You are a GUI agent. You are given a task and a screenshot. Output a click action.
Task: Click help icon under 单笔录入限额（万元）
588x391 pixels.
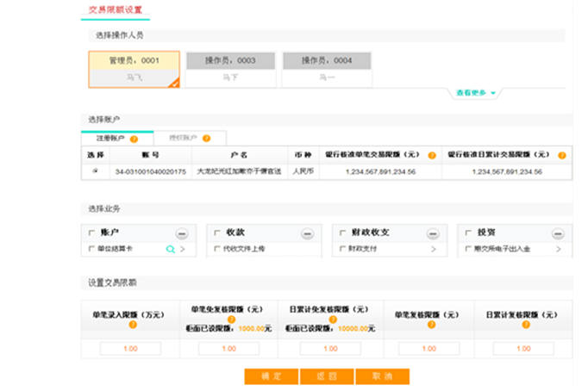pos(133,325)
